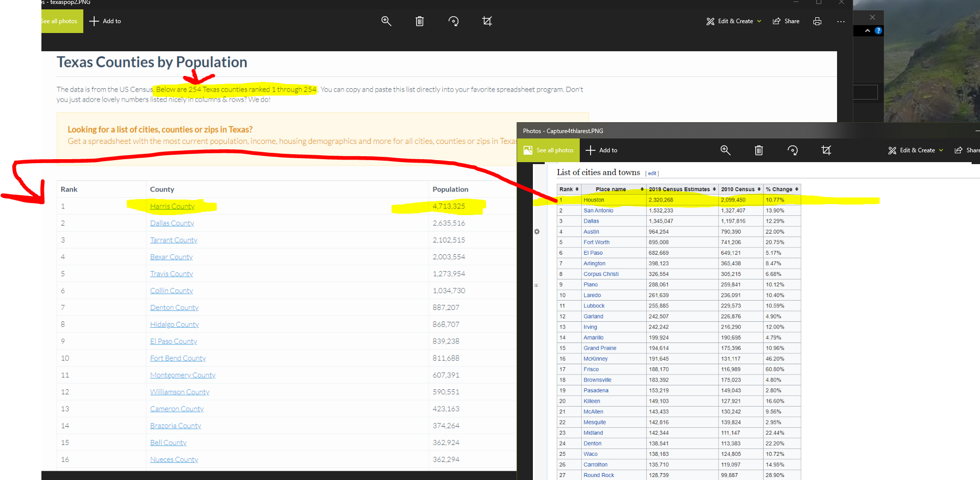Click Harris County population 4,713,325
Image resolution: width=980 pixels, height=480 pixels.
[x=449, y=206]
